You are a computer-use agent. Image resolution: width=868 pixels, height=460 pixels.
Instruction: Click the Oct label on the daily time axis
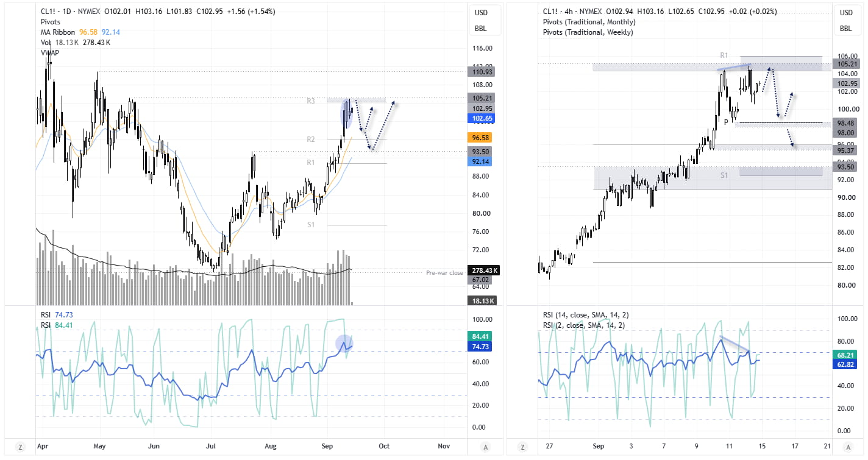(x=385, y=446)
